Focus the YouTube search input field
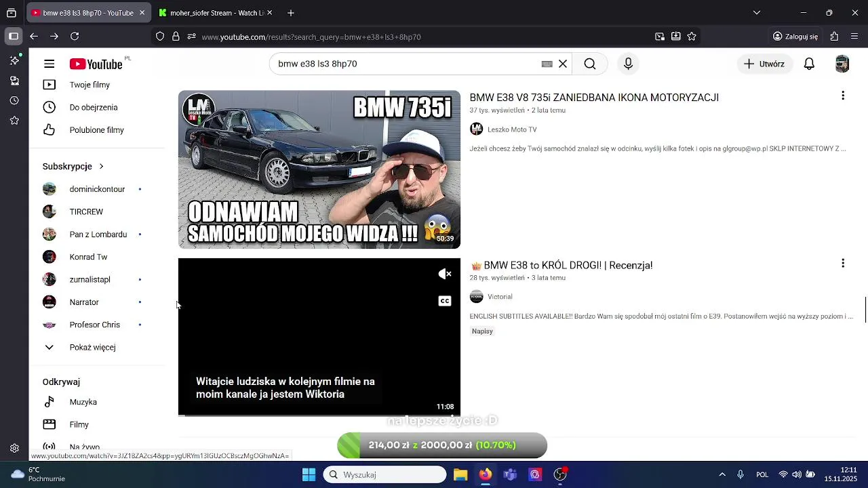The image size is (868, 488). pos(407,64)
